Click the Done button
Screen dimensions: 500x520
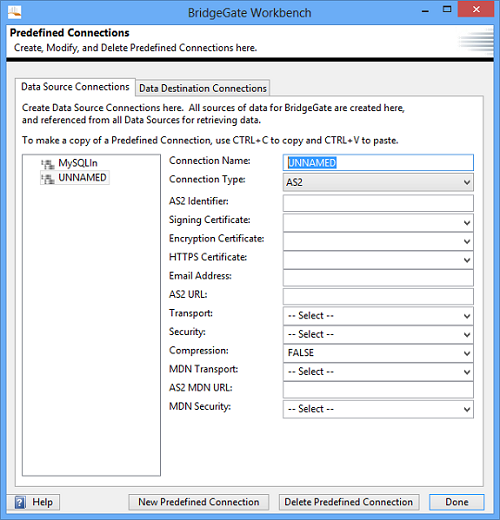coord(457,502)
